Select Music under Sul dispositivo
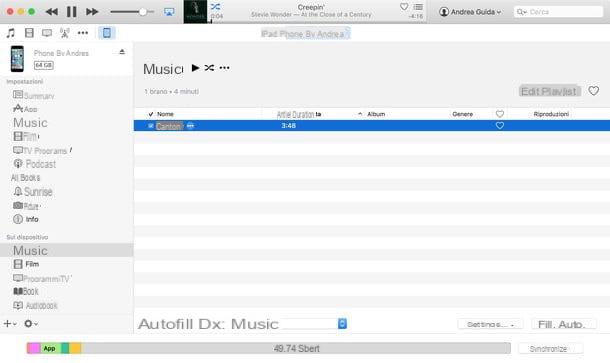610x363 pixels. pos(67,250)
